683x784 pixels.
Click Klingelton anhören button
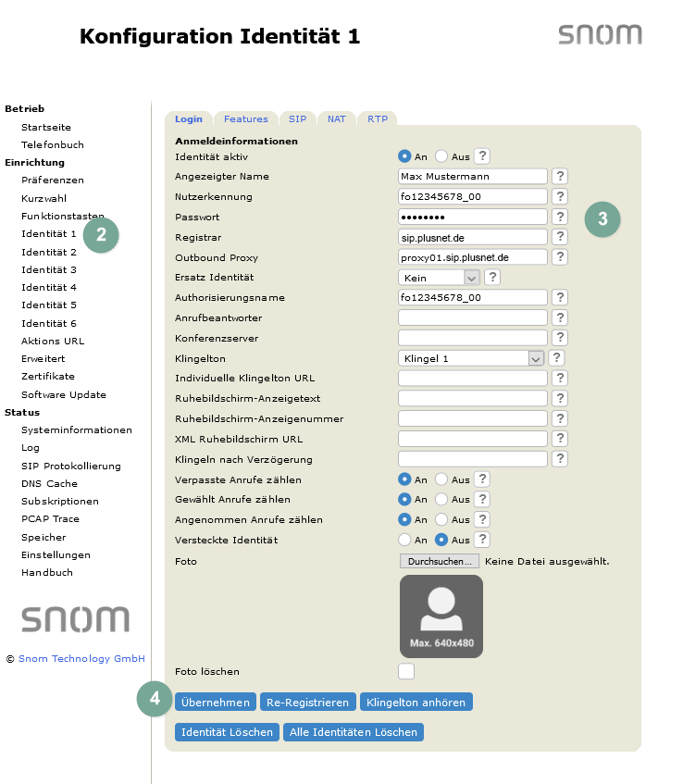[x=416, y=702]
